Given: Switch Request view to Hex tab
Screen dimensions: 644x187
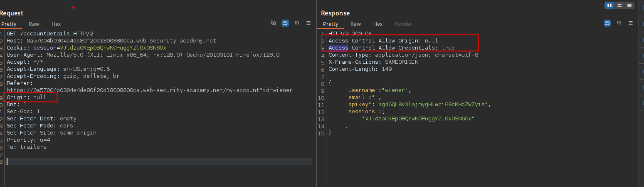Looking at the screenshot, I should click(x=56, y=24).
